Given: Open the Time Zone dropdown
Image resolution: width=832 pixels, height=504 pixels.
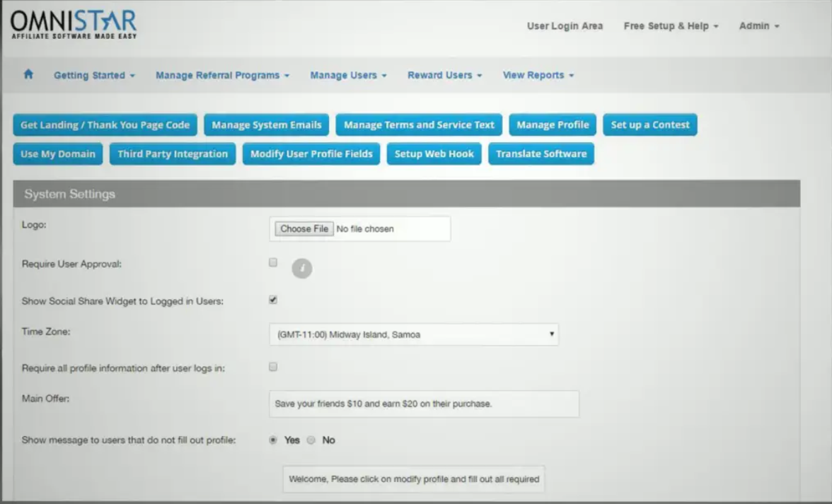Looking at the screenshot, I should pyautogui.click(x=414, y=334).
